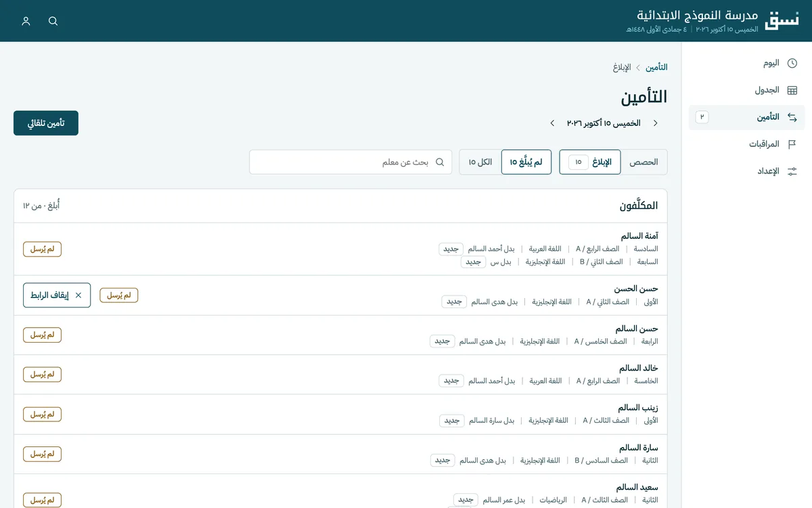Image resolution: width=812 pixels, height=508 pixels.
Task: Select the التأمين swap arrows icon
Action: coord(792,117)
